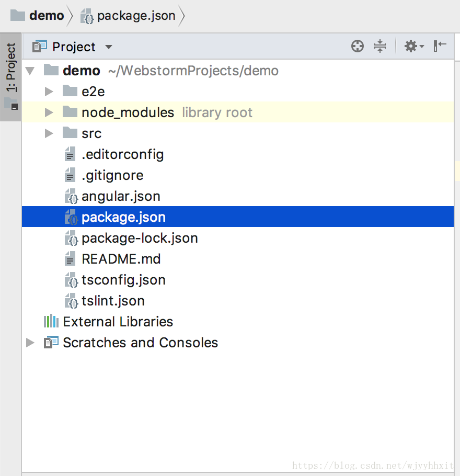Click the Collapse All icon
460x476 pixels.
[x=380, y=46]
